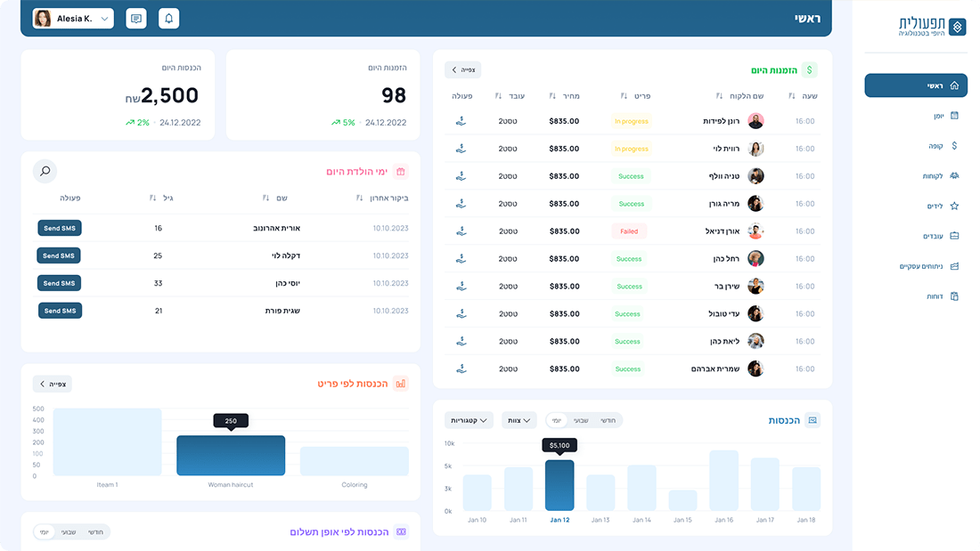Click the Coloring bar in הכנסות לפי פריט
This screenshot has height=551, width=980.
coord(355,461)
